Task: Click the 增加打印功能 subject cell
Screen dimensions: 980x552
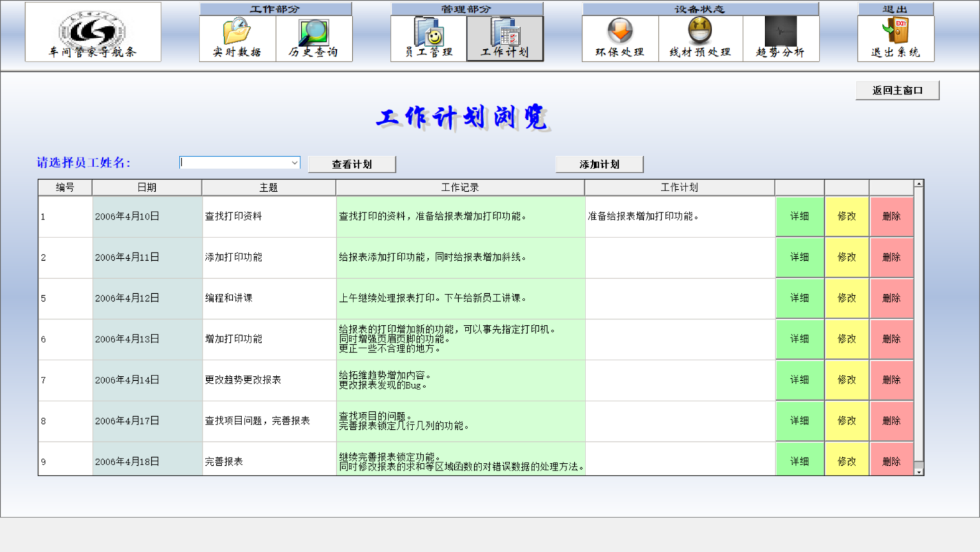Action: (x=269, y=339)
